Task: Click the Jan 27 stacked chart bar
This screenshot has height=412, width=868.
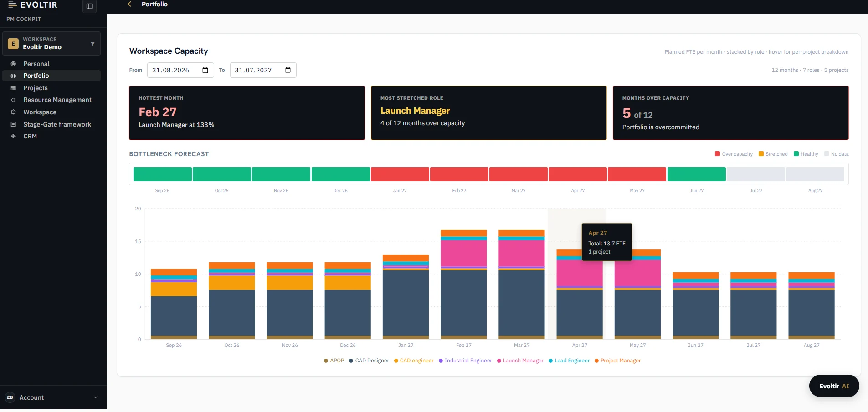Action: point(406,297)
